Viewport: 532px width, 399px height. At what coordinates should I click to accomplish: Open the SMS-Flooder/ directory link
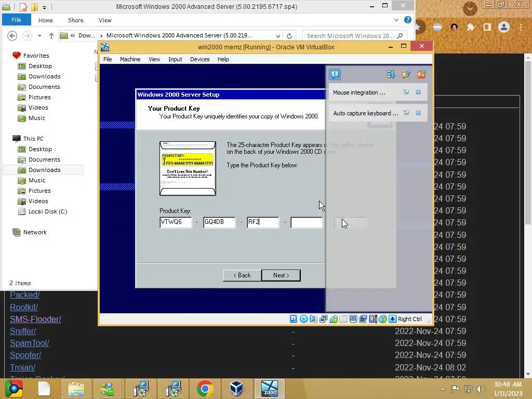[35, 320]
